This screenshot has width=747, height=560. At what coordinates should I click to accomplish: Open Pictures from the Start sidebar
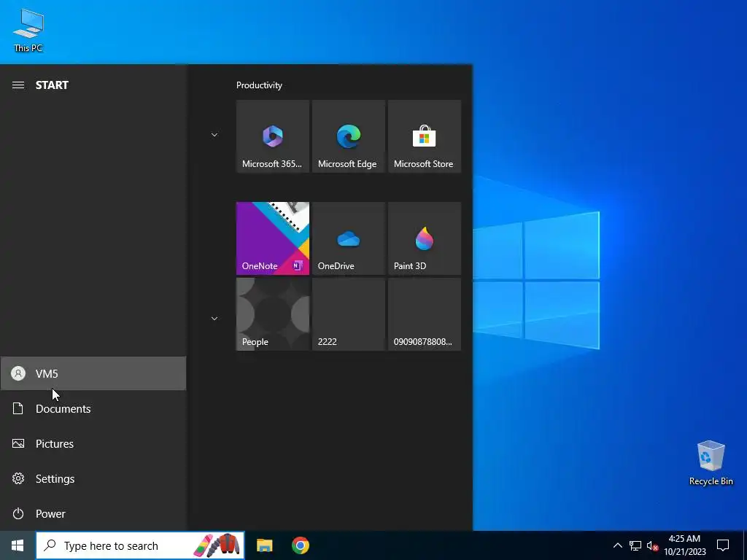click(93, 443)
